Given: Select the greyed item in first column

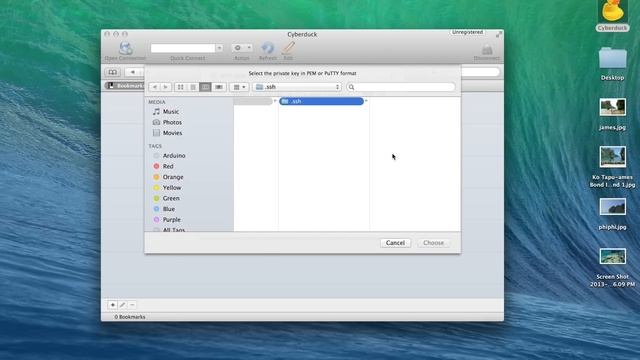Looking at the screenshot, I should (x=253, y=101).
